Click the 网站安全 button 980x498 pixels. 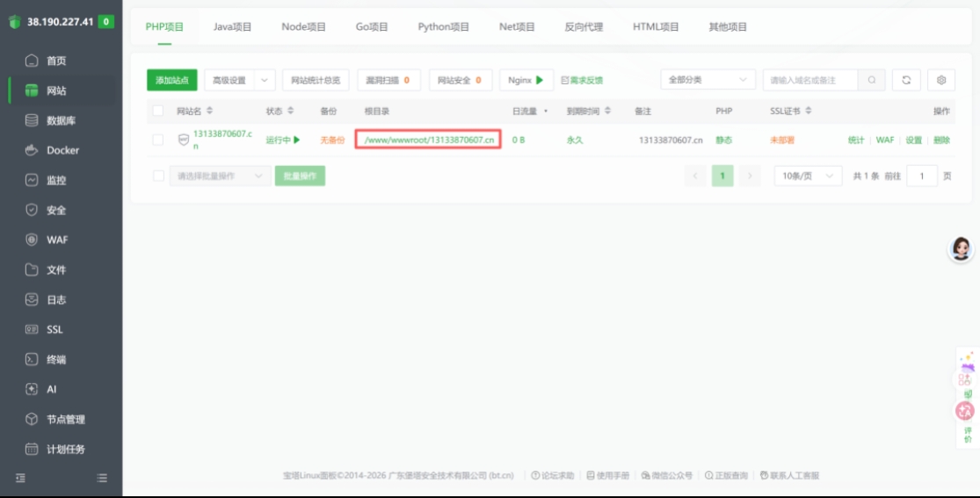point(460,80)
